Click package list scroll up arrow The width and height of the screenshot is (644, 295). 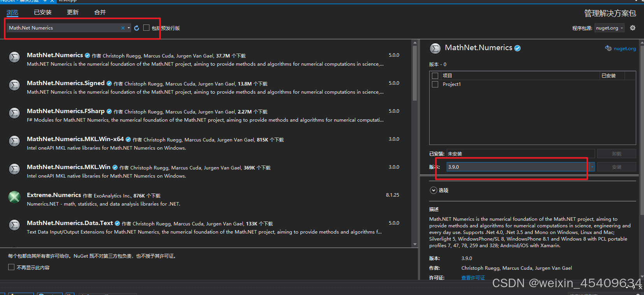(415, 42)
